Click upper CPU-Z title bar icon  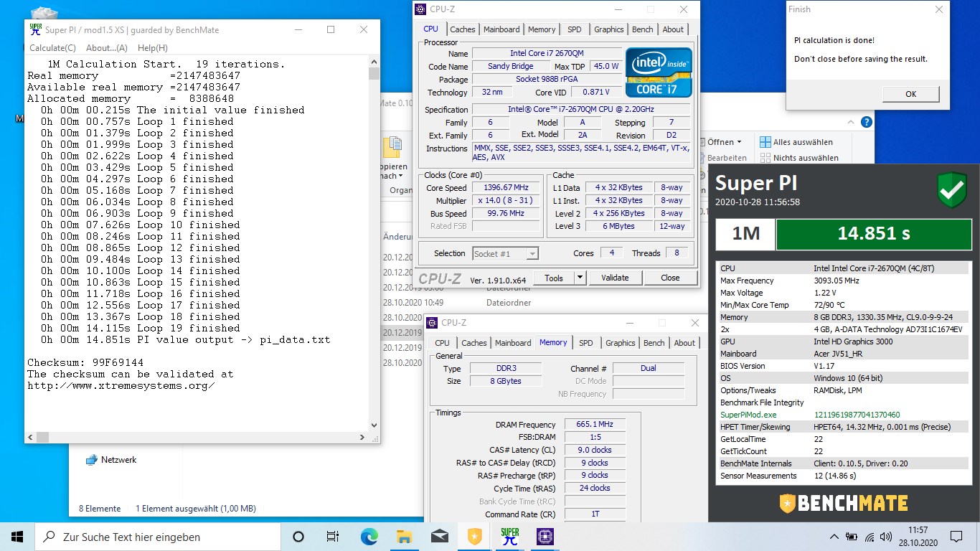coord(421,9)
